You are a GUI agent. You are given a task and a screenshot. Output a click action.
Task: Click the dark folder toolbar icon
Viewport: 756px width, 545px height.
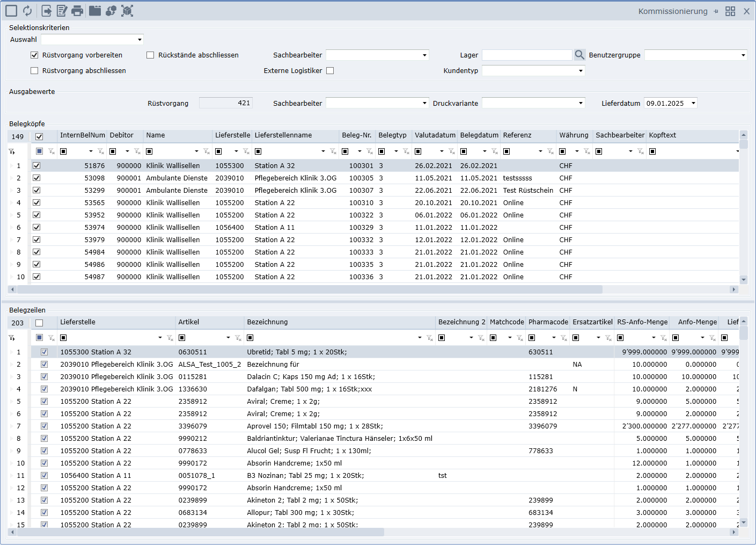tap(95, 11)
